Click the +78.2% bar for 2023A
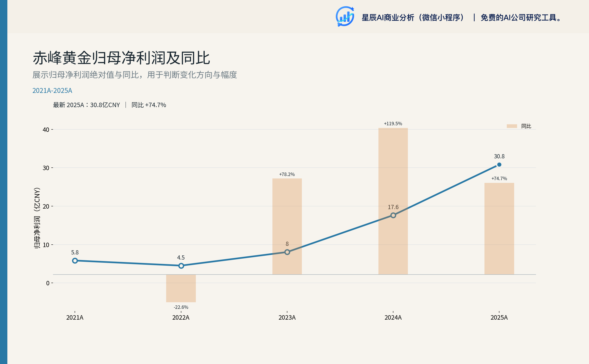This screenshot has width=589, height=364. tap(287, 226)
